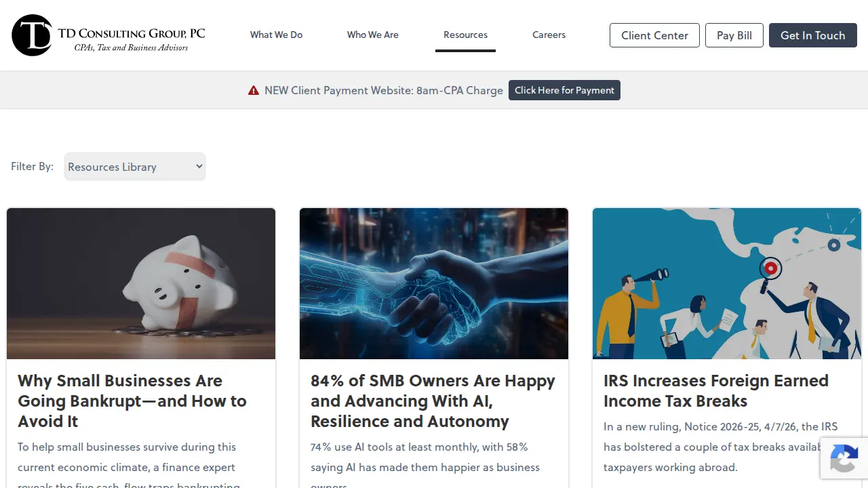The image size is (868, 488).
Task: Open the robotic handshake article image
Action: pyautogui.click(x=434, y=283)
